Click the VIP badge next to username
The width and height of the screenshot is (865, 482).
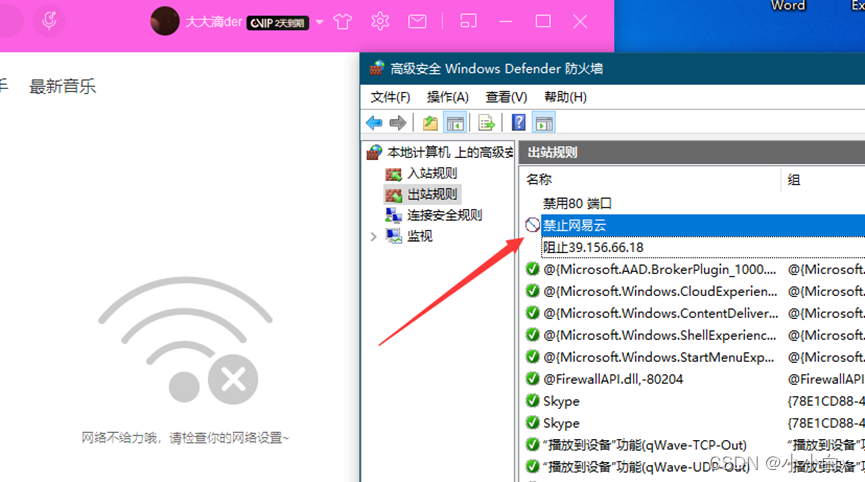click(277, 23)
